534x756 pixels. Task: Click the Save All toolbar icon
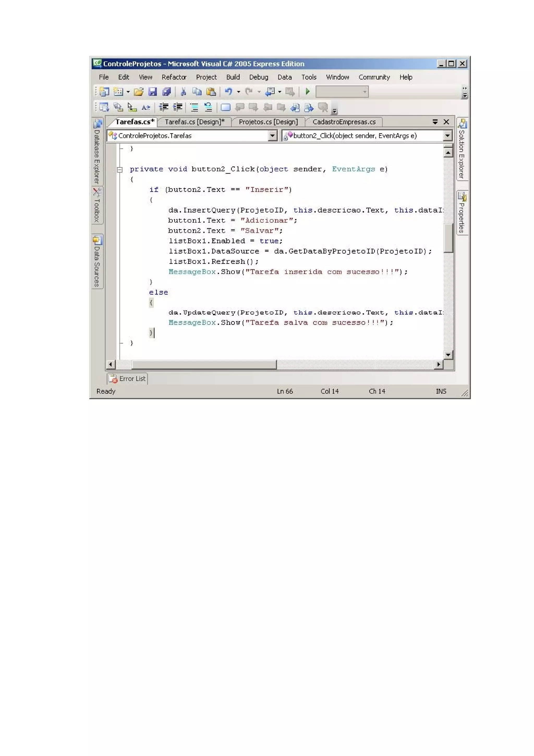pyautogui.click(x=167, y=92)
